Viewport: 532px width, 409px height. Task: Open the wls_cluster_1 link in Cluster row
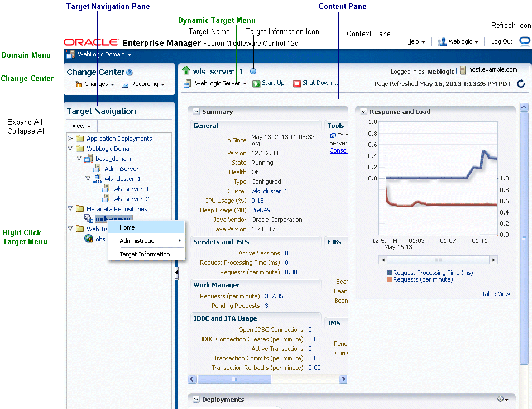[x=269, y=191]
